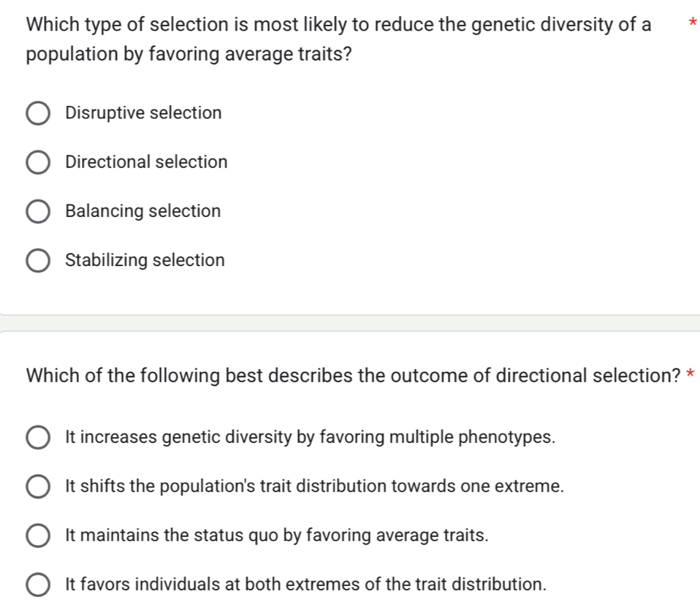Click the 'Stabilizing selection' label text
The height and width of the screenshot is (608, 700).
[x=144, y=260]
